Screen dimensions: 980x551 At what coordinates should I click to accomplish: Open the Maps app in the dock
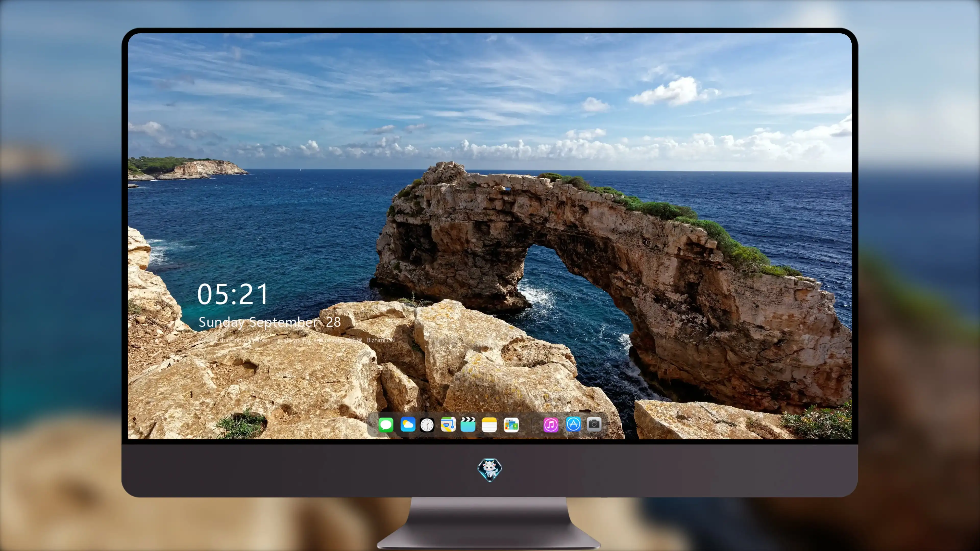[448, 424]
